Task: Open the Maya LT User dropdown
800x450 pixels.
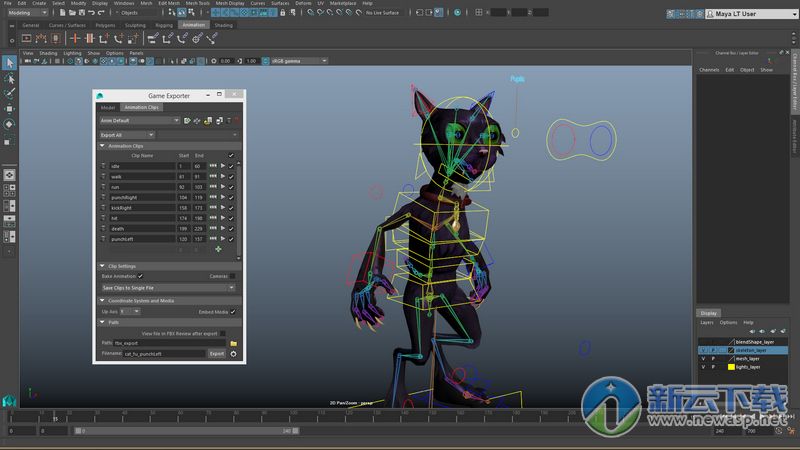Action: click(x=752, y=14)
